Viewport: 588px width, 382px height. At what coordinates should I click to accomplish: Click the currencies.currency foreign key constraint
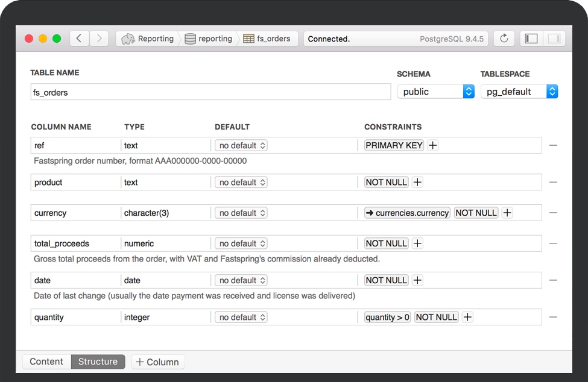coord(407,213)
